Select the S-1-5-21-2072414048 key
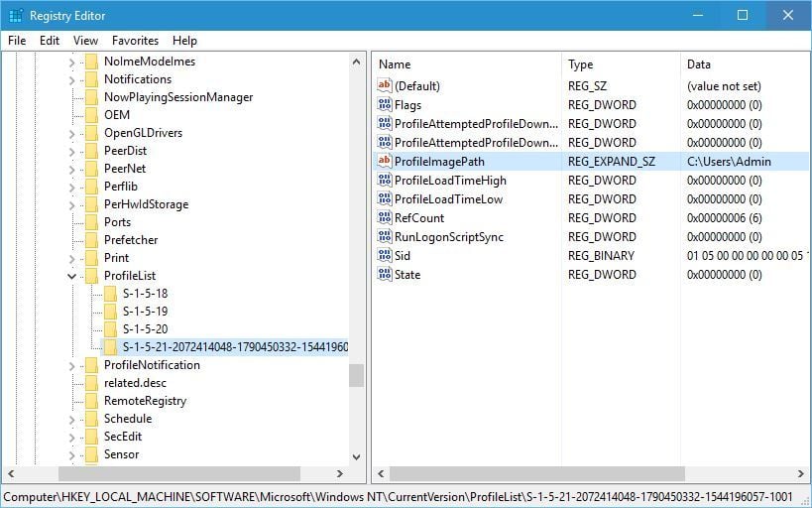 (235, 347)
